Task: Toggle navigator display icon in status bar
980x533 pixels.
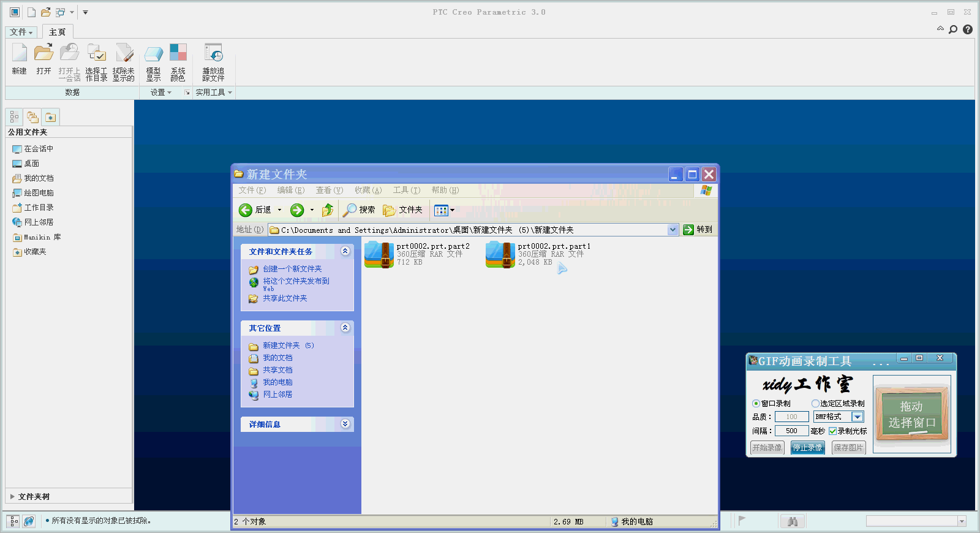Action: [x=13, y=521]
